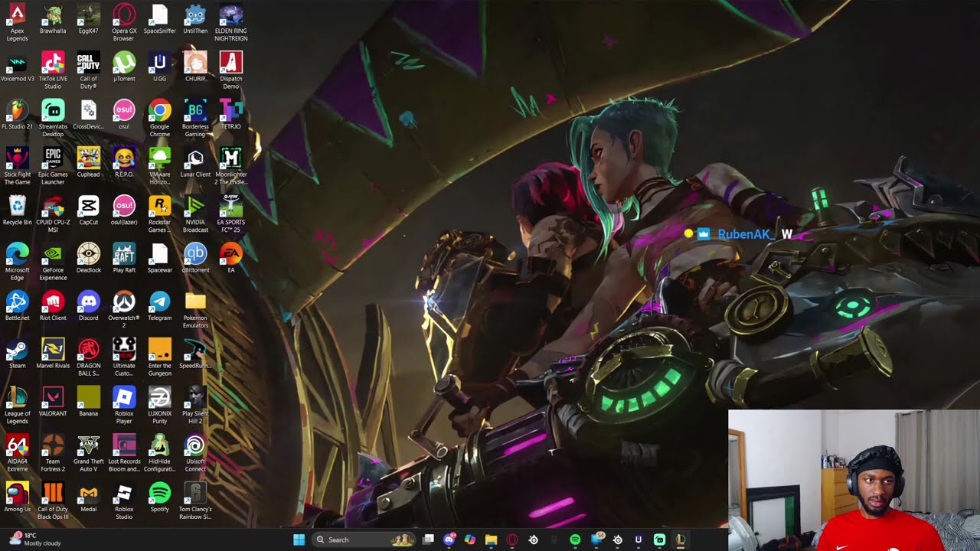Image resolution: width=980 pixels, height=551 pixels.
Task: Open the Play Silent Hill 2 shortcut
Action: tap(195, 406)
